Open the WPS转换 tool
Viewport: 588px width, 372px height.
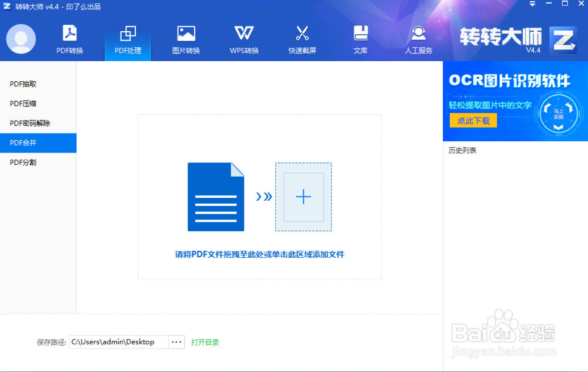coord(244,39)
